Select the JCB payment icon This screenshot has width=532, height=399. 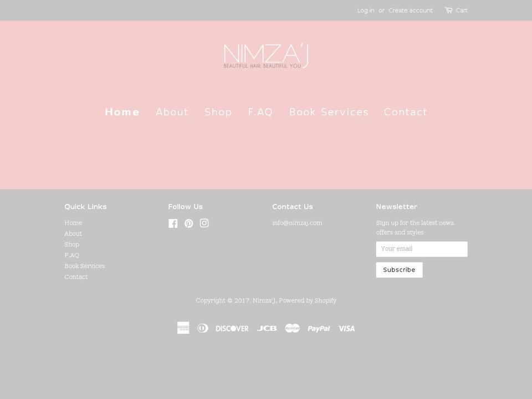[x=267, y=328]
